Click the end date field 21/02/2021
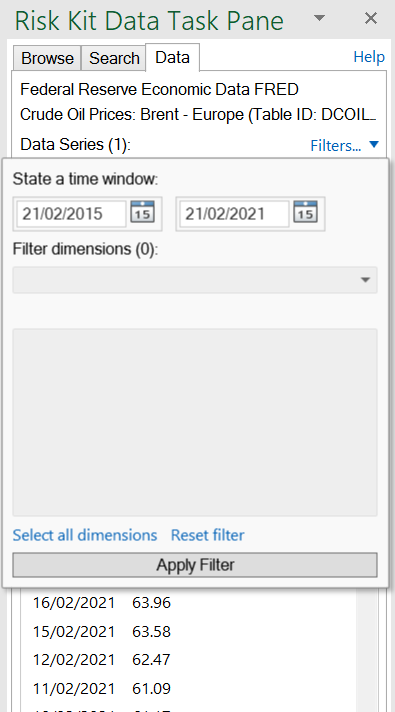The width and height of the screenshot is (395, 712). coord(234,214)
